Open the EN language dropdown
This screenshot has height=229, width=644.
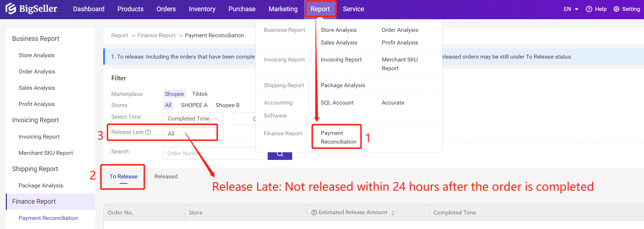[x=571, y=9]
